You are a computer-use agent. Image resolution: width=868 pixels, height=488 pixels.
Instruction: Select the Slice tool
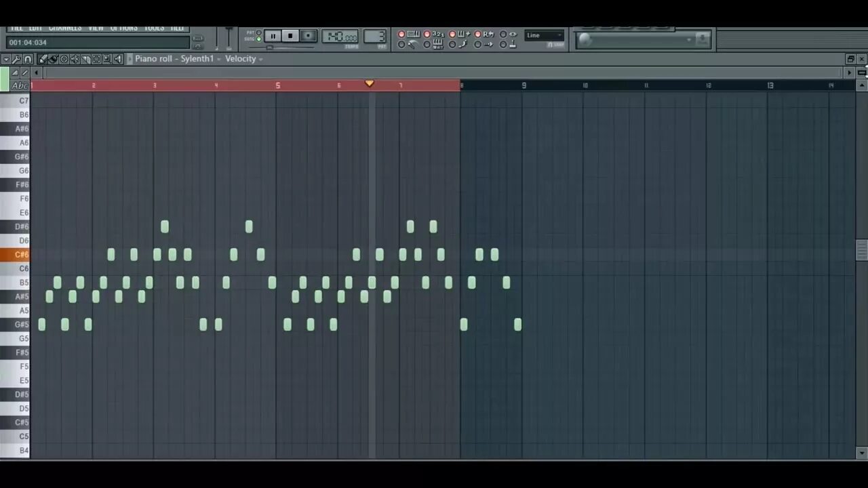click(x=85, y=59)
